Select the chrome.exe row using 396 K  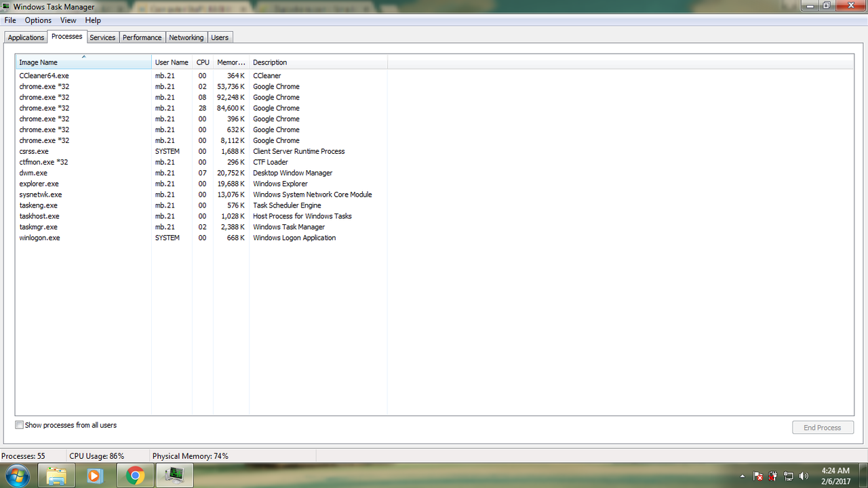click(201, 119)
